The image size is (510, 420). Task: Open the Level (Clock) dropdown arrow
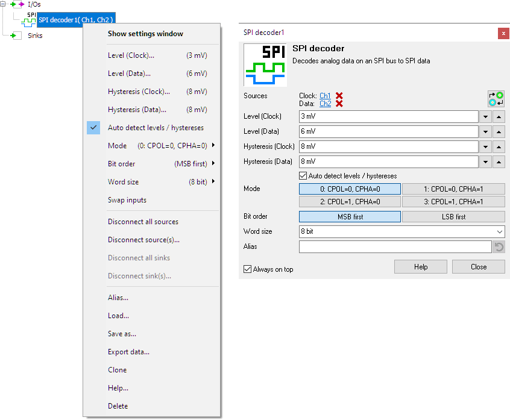pos(485,116)
